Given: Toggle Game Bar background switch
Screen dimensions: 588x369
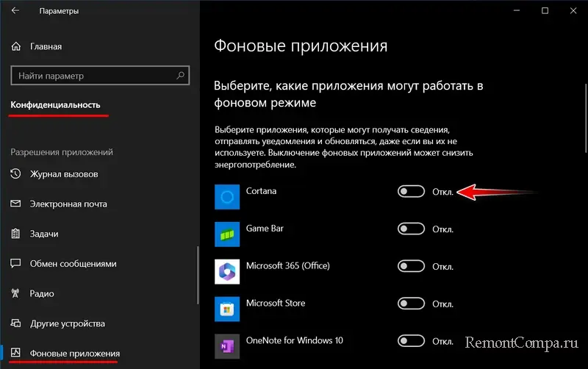Looking at the screenshot, I should (x=411, y=229).
